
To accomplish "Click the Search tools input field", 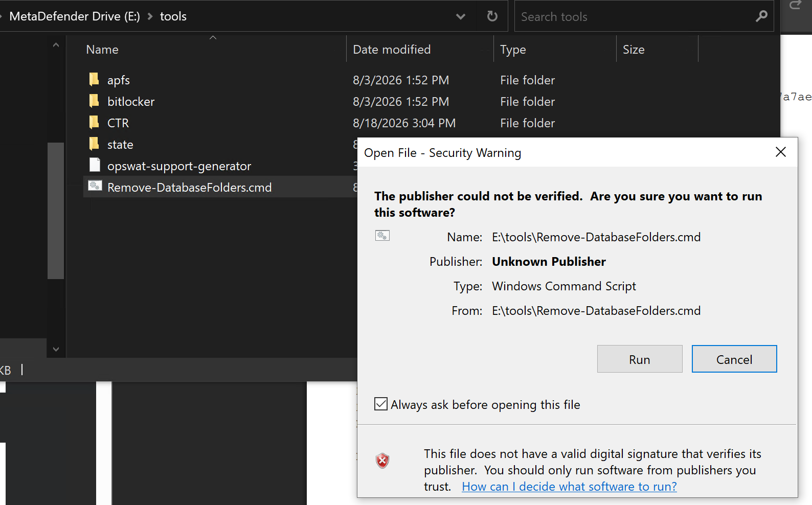I will (635, 16).
